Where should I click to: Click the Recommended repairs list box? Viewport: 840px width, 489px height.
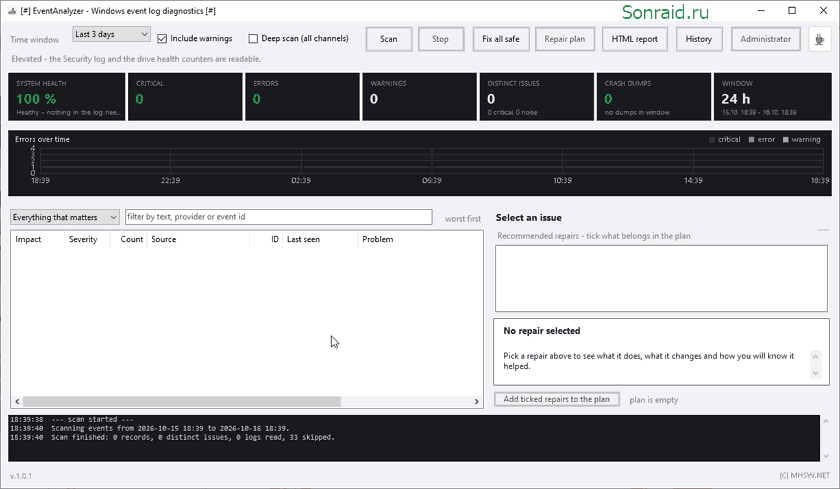[x=661, y=279]
